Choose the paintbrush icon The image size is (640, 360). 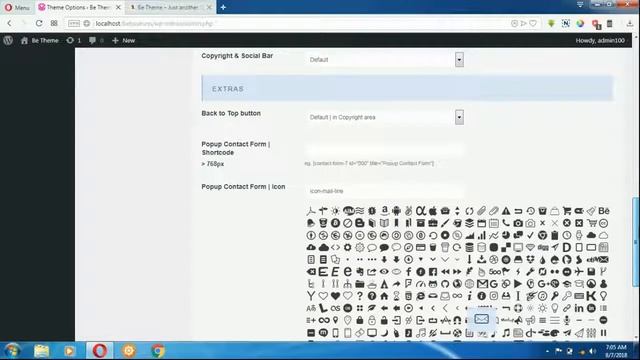(445, 223)
